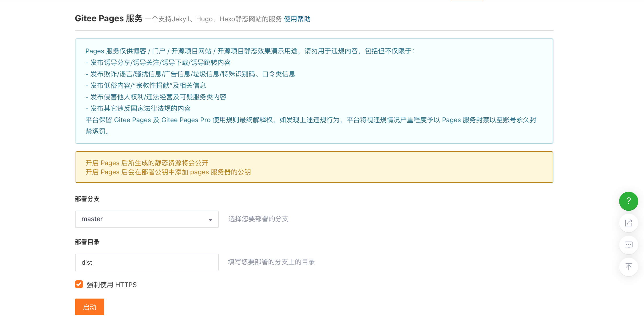Open the master branch dropdown
644x327 pixels.
[147, 219]
